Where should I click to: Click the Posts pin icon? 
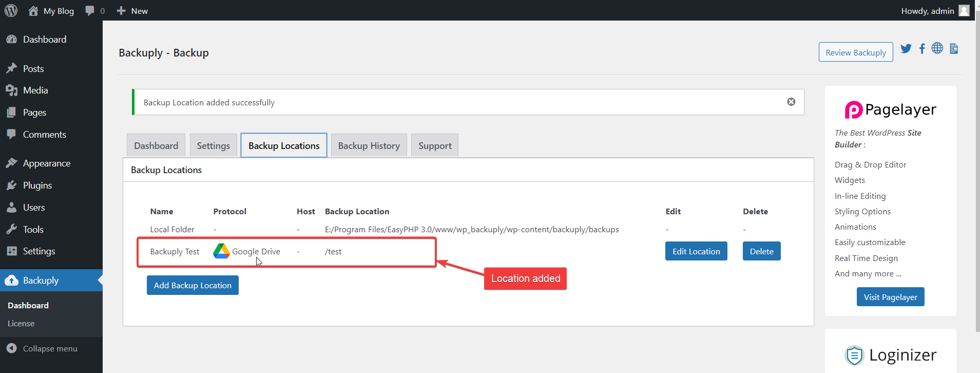(x=11, y=68)
